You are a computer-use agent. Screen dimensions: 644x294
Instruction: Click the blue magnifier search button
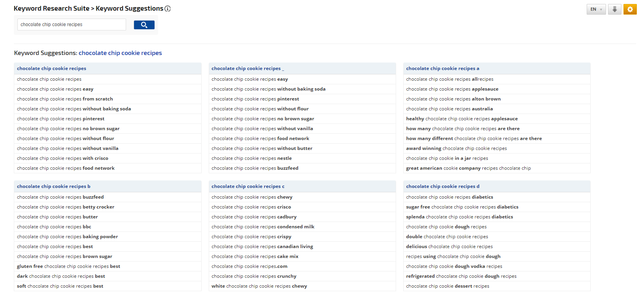coord(144,25)
